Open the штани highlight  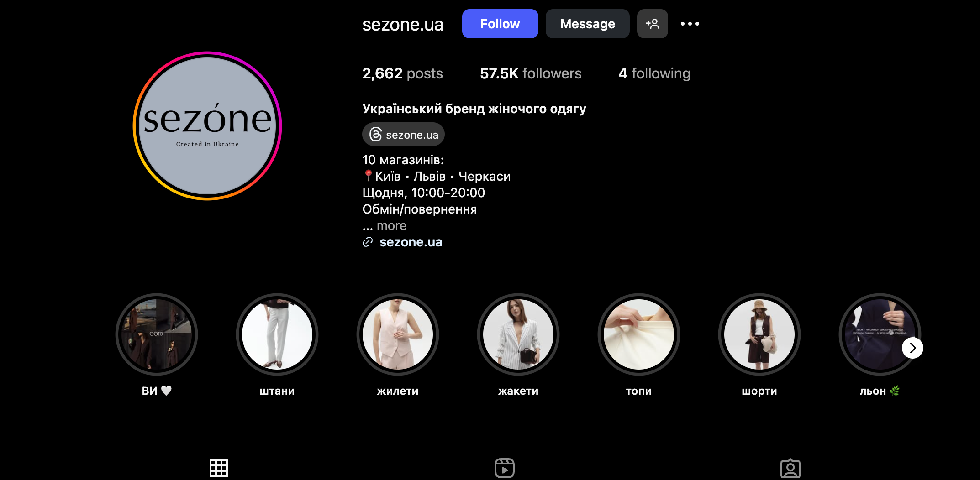(277, 334)
